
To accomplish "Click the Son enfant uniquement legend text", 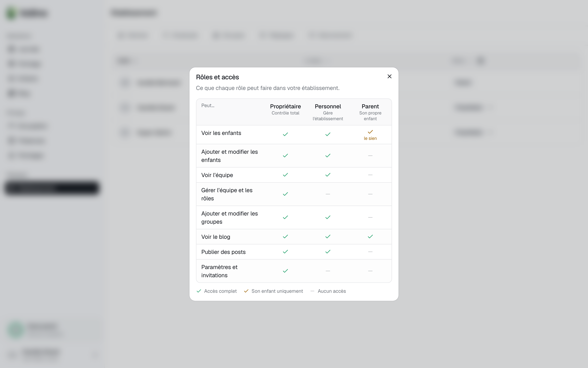I will tap(277, 291).
